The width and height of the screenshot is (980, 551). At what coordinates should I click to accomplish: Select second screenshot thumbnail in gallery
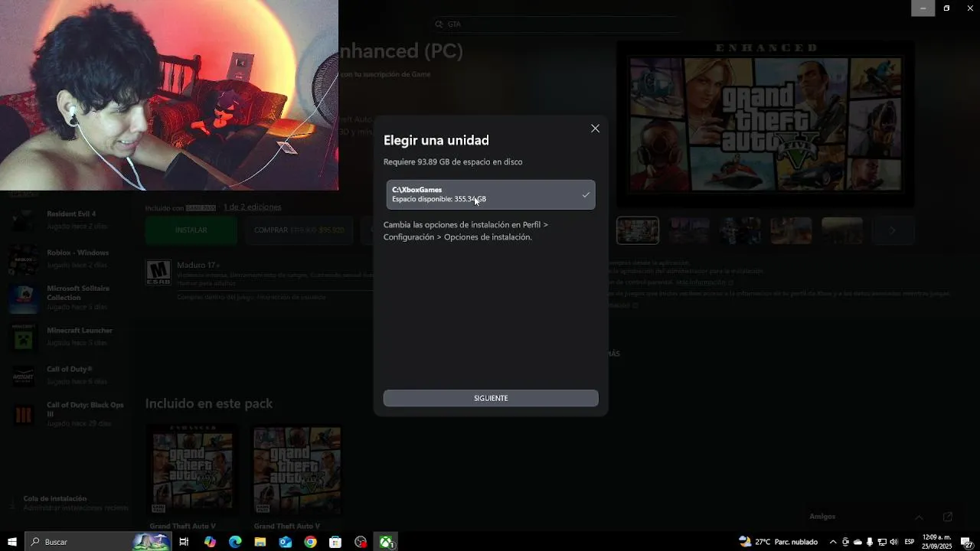(689, 230)
